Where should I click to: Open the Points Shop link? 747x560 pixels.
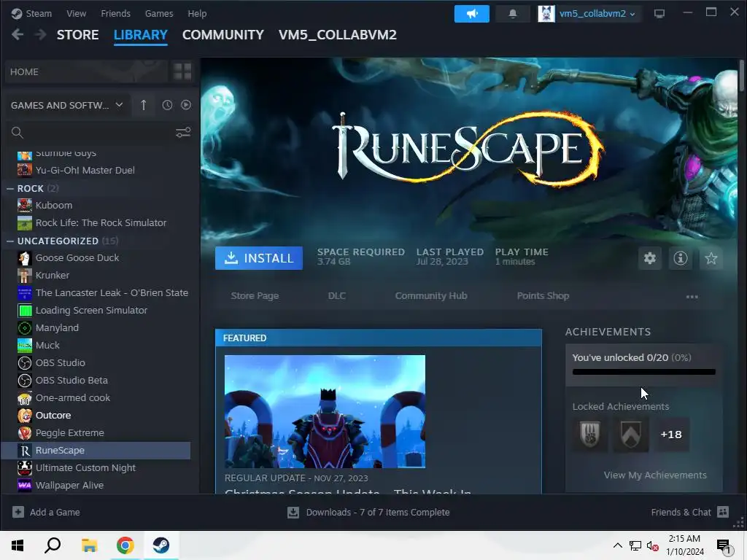pos(543,296)
